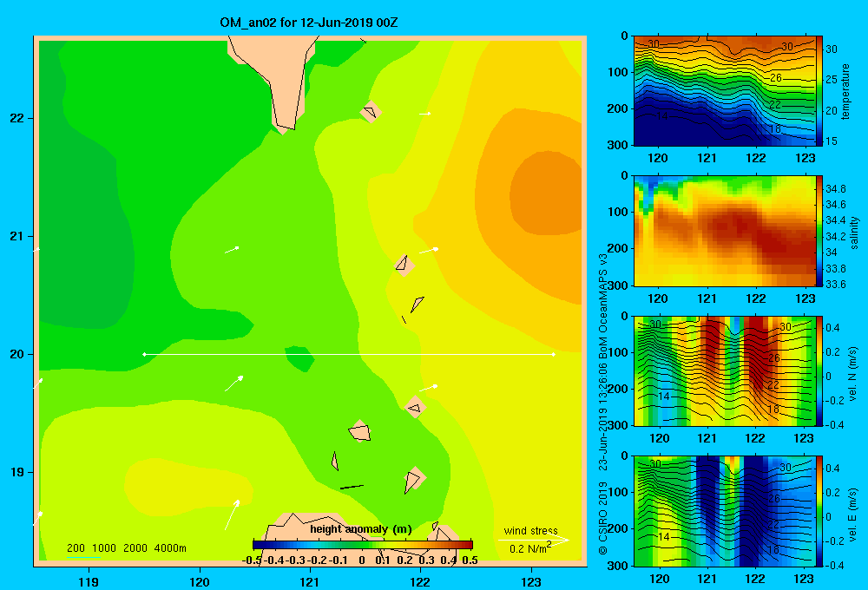The image size is (868, 590).
Task: Click the wind stress reference arrow in legend
Action: click(x=534, y=540)
